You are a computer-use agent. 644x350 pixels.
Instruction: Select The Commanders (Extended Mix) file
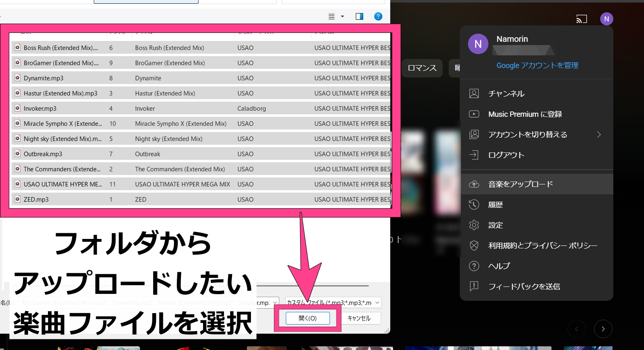coord(201,169)
